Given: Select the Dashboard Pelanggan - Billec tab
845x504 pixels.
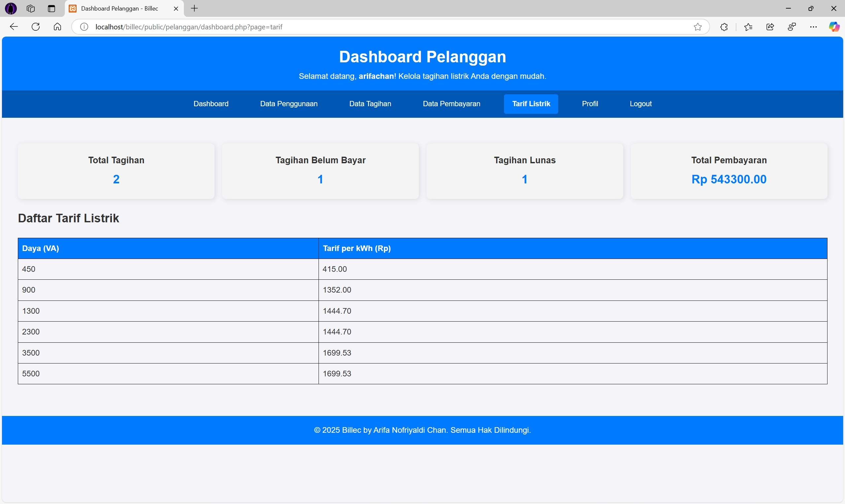Looking at the screenshot, I should click(124, 9).
